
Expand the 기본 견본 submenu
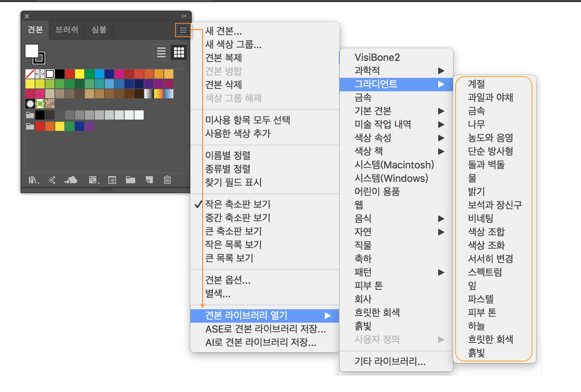(396, 111)
